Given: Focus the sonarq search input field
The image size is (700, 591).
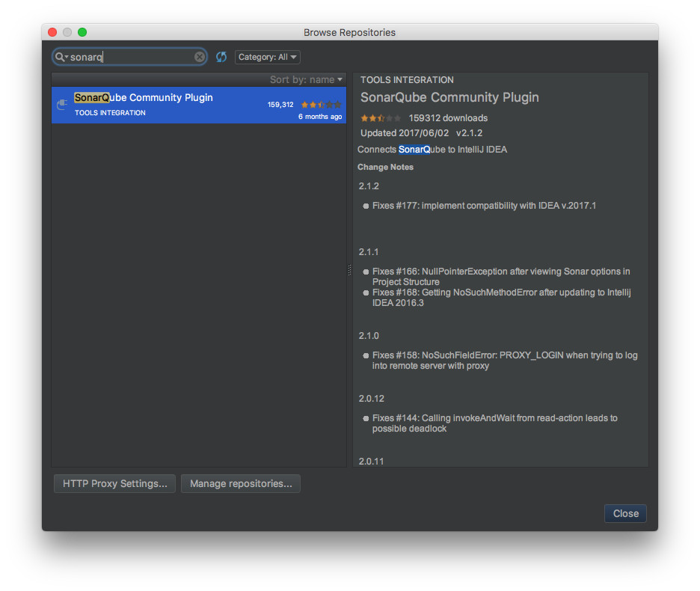Looking at the screenshot, I should click(130, 57).
